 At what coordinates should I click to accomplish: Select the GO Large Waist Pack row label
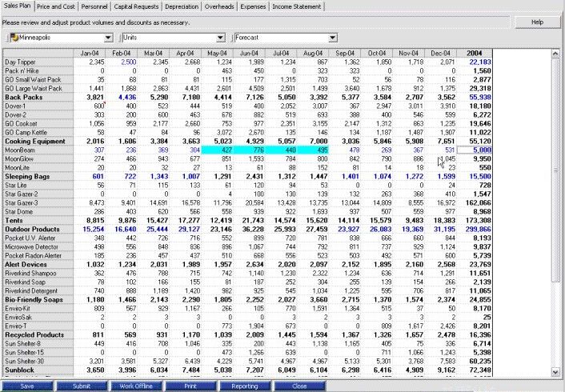[x=38, y=88]
